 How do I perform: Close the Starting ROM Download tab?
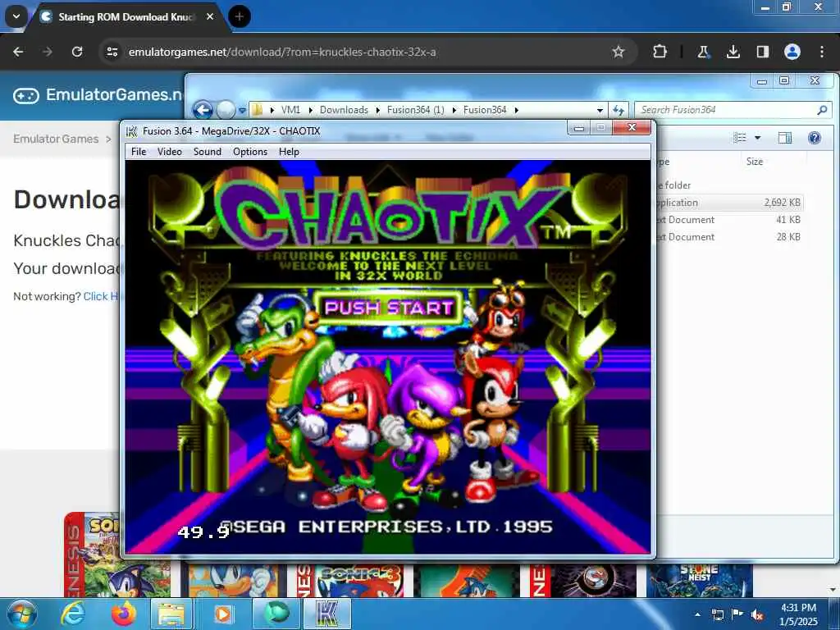210,16
